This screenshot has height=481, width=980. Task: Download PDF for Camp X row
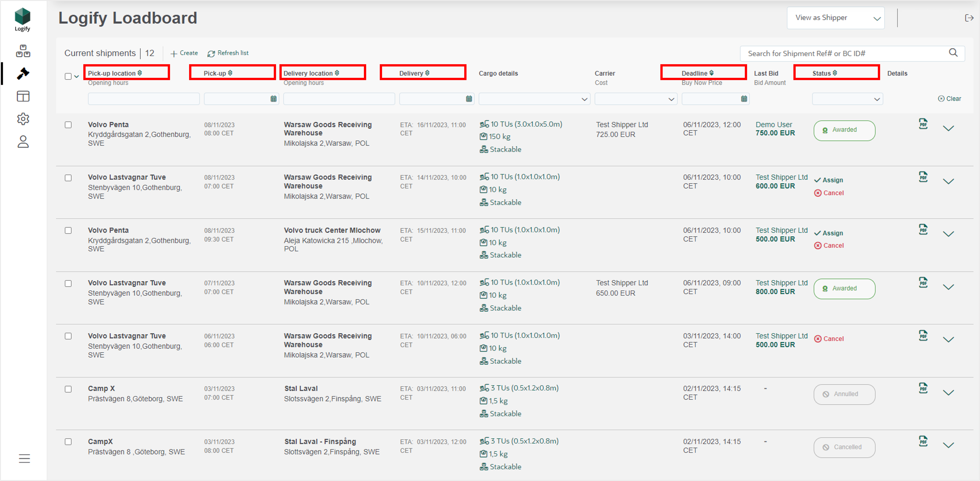coord(923,388)
